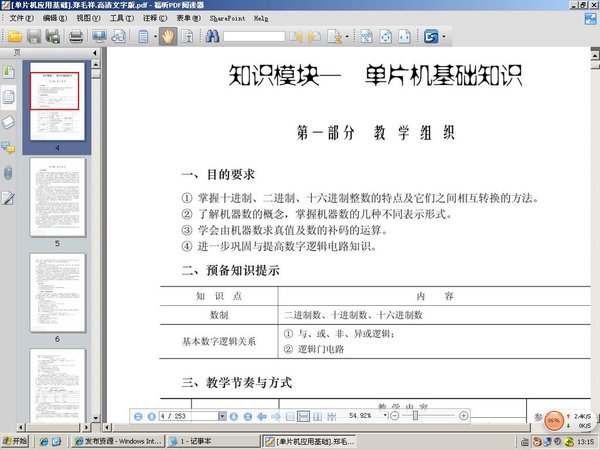Image resolution: width=600 pixels, height=450 pixels.
Task: Expand the page number dropdown
Action: [x=222, y=416]
